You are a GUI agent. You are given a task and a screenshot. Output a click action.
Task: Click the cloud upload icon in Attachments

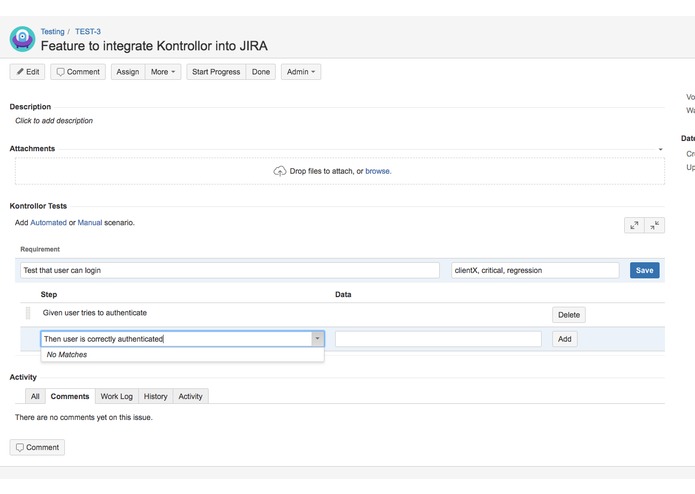(280, 171)
